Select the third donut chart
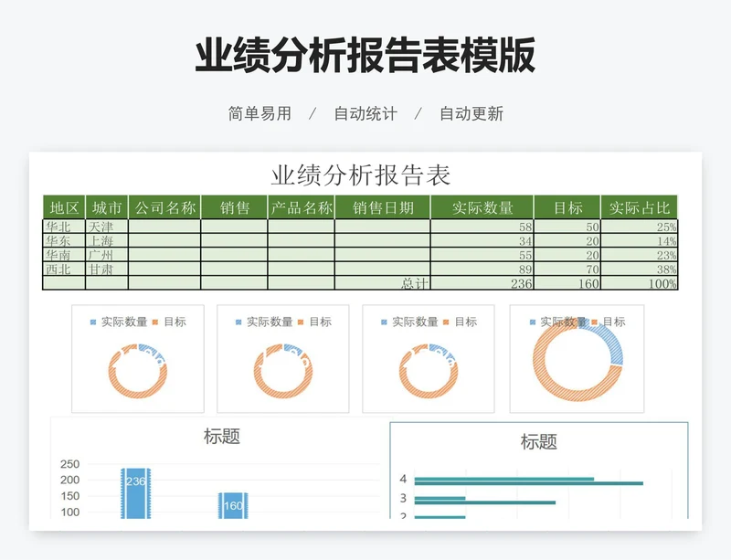 pyautogui.click(x=429, y=359)
